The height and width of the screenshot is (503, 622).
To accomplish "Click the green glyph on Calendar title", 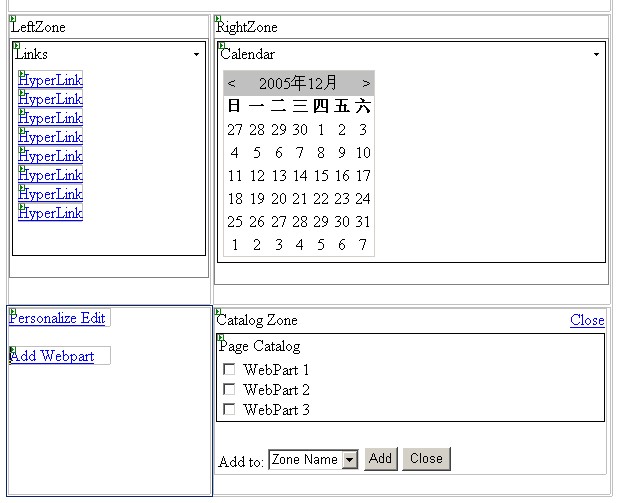I will point(222,46).
